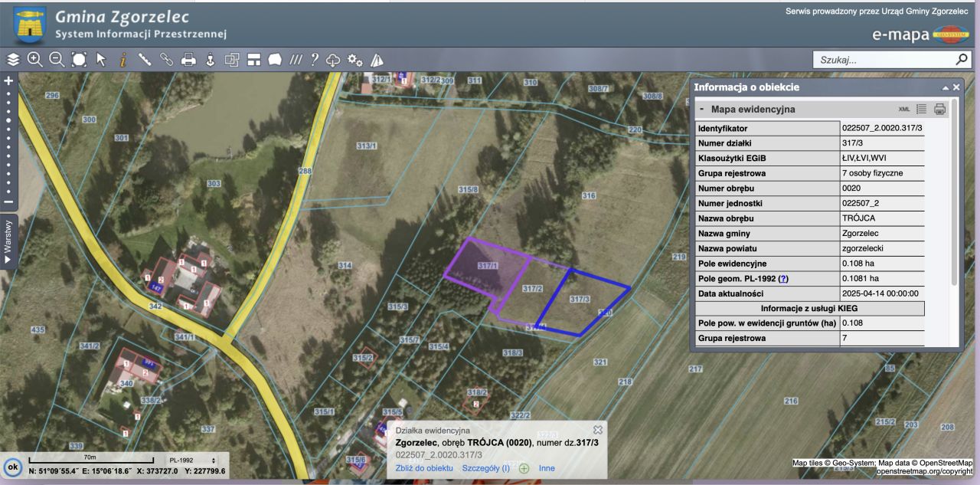Expand the Warstwy side panel tab
980x485 pixels.
[8, 242]
